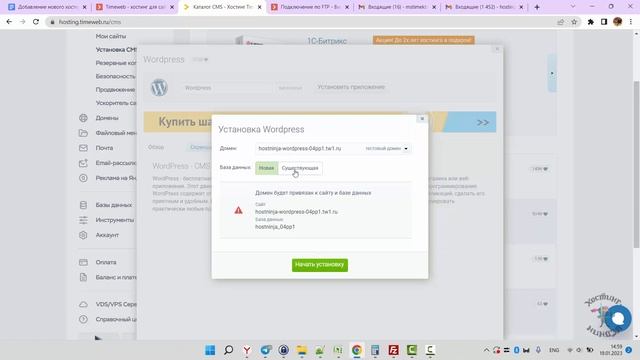Click ENG language indicator
The height and width of the screenshot is (360, 640).
click(554, 350)
